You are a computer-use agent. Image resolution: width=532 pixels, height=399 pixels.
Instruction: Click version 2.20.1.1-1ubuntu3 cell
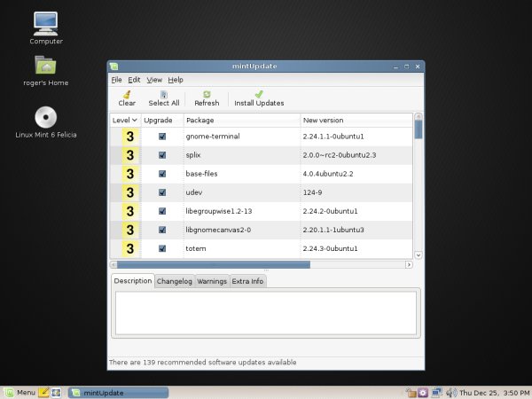pyautogui.click(x=333, y=230)
